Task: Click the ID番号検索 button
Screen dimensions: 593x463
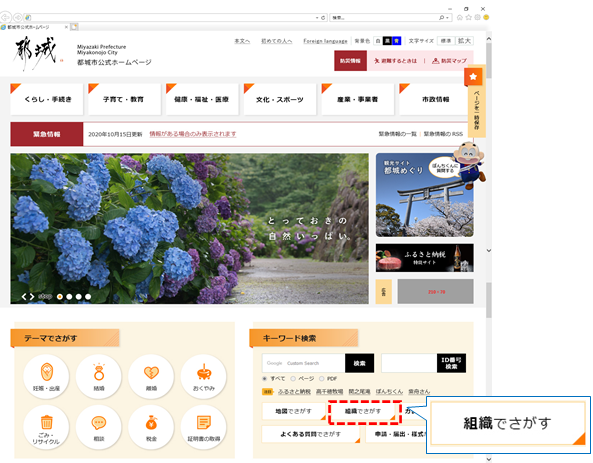Action: 452,363
